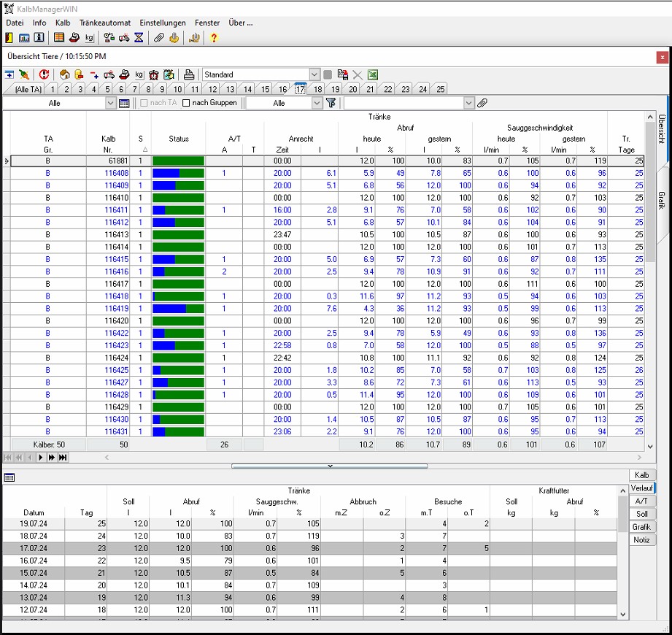Image resolution: width=672 pixels, height=635 pixels.
Task: Click the red circular refresh icon
Action: coord(45,74)
